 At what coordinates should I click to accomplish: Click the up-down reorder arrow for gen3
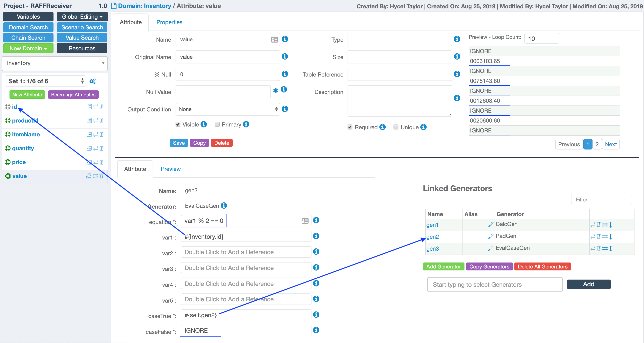click(611, 248)
